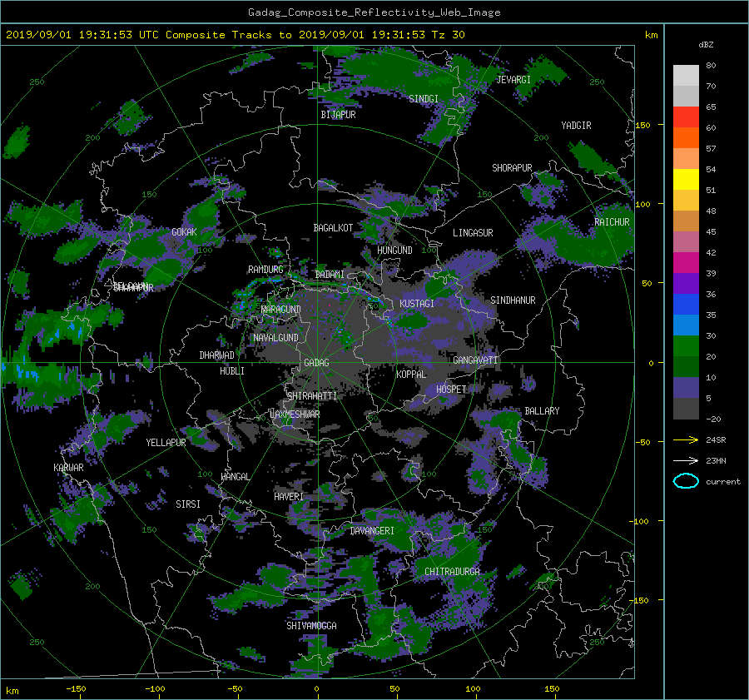The width and height of the screenshot is (749, 700).
Task: Click the gray 5 dBZ legend swatch
Action: pyautogui.click(x=686, y=409)
